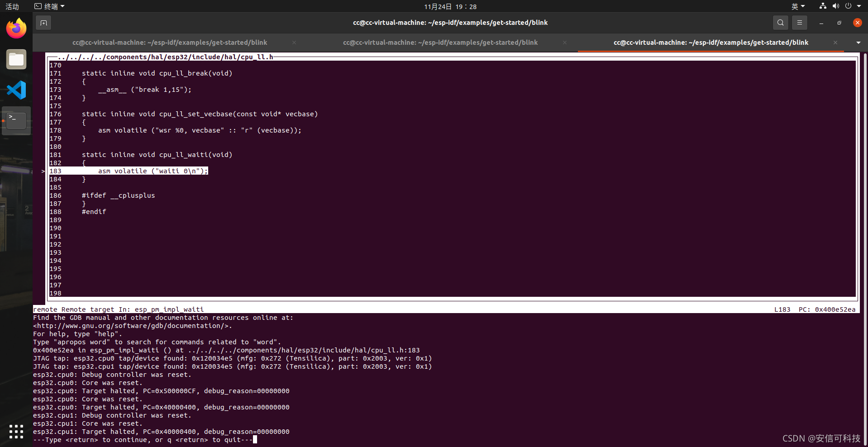The width and height of the screenshot is (868, 447).
Task: Click the cpu_ll_set_vecbase declaration line
Action: click(200, 114)
